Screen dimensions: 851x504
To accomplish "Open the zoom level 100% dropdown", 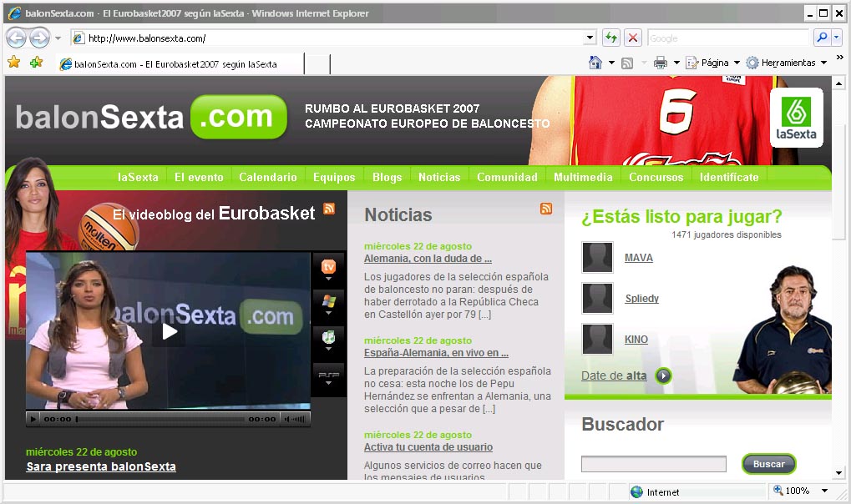I will click(x=824, y=491).
